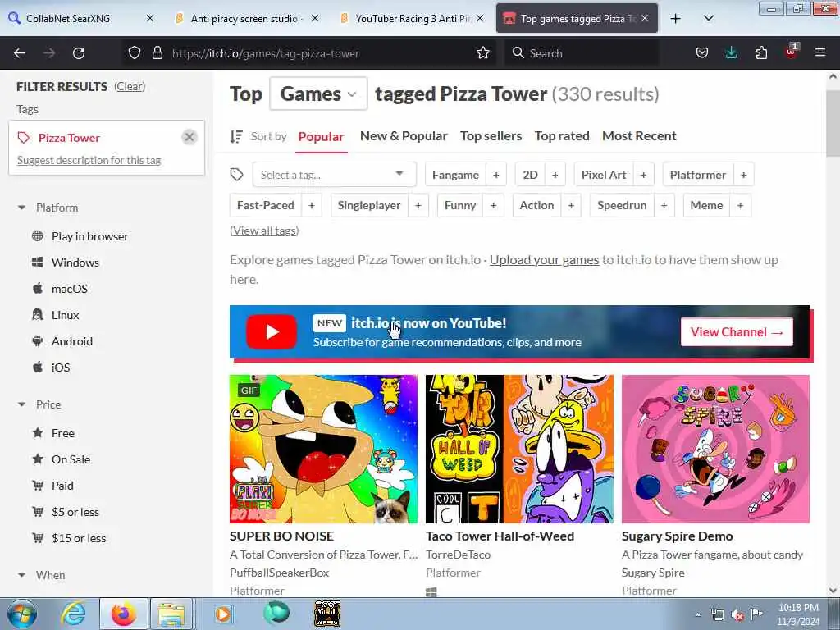Collapse the Platform filter section
The image size is (840, 630).
(x=48, y=208)
